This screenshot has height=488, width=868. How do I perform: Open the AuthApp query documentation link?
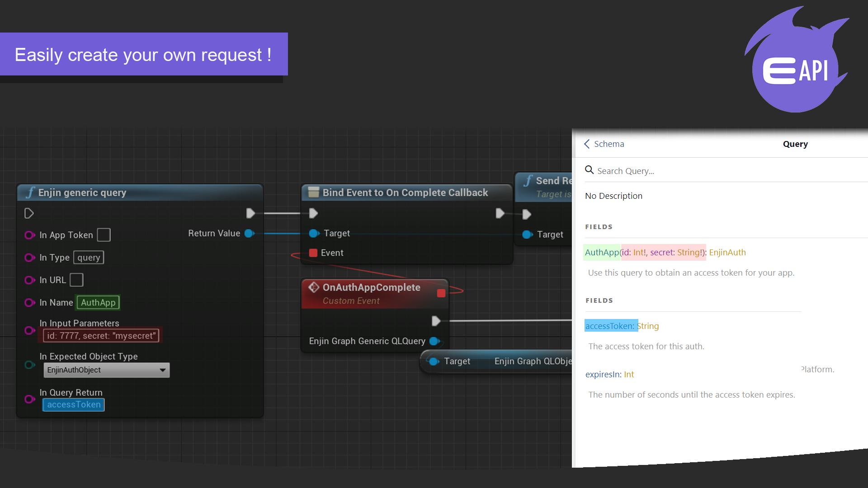(601, 252)
